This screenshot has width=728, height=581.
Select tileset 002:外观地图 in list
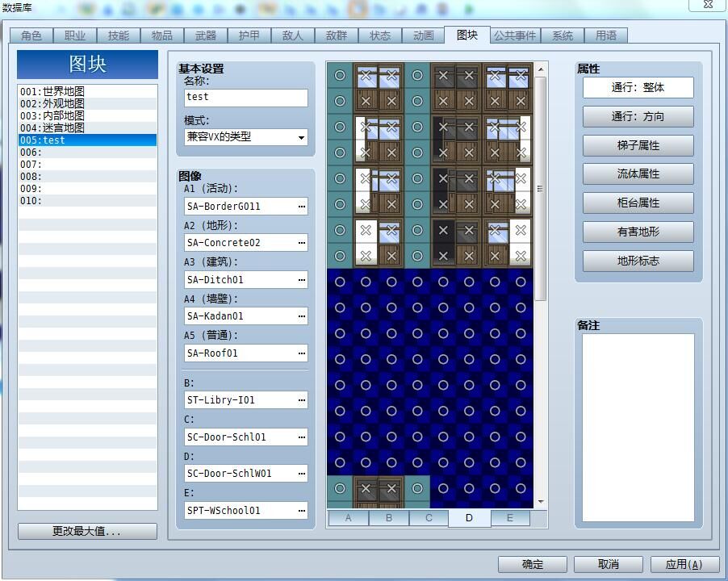(87, 103)
